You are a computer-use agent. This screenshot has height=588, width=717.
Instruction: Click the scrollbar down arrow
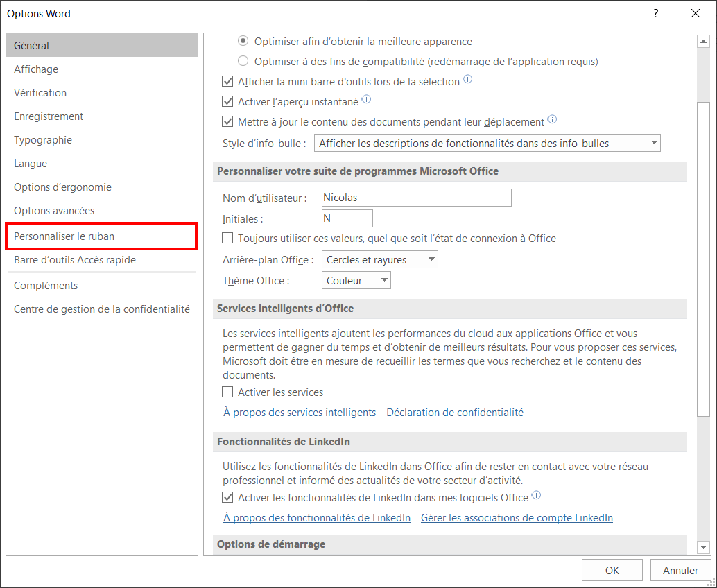(703, 547)
